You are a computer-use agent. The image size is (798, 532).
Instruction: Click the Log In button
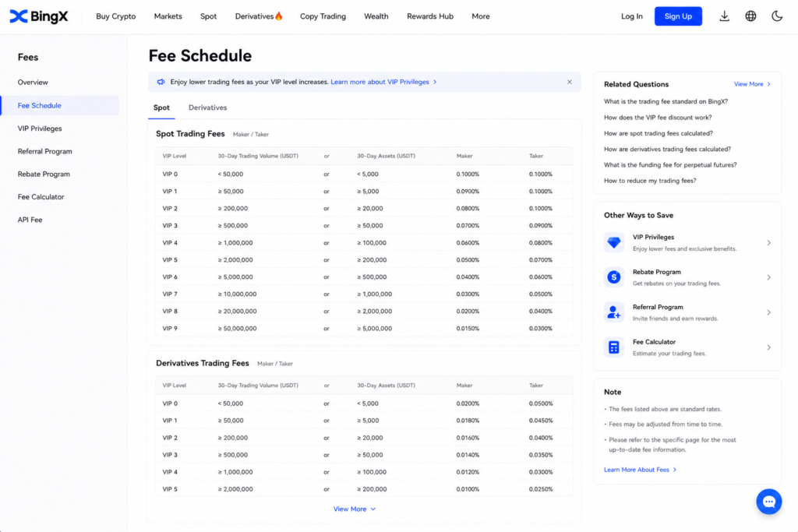(631, 16)
